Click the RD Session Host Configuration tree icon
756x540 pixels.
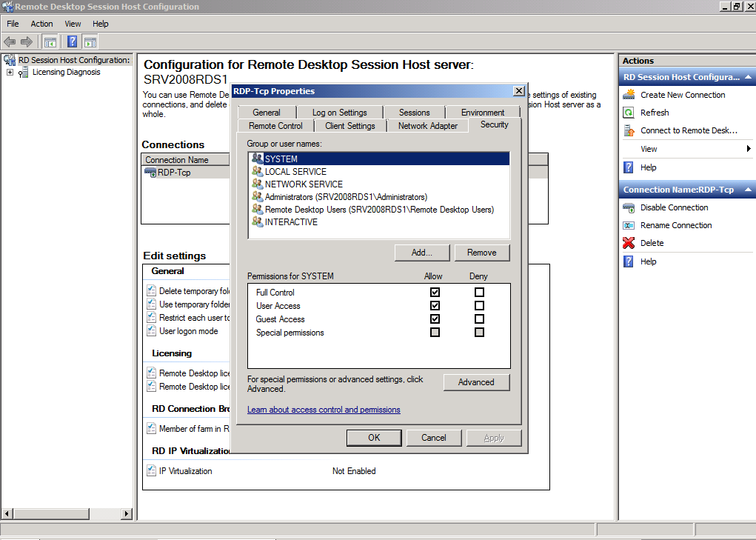(x=10, y=60)
